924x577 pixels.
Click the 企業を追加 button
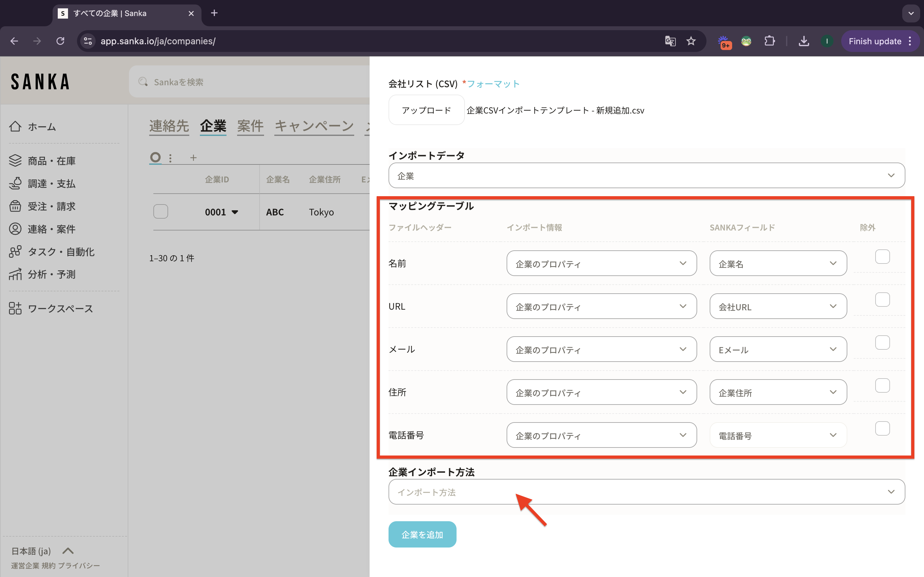pyautogui.click(x=422, y=535)
